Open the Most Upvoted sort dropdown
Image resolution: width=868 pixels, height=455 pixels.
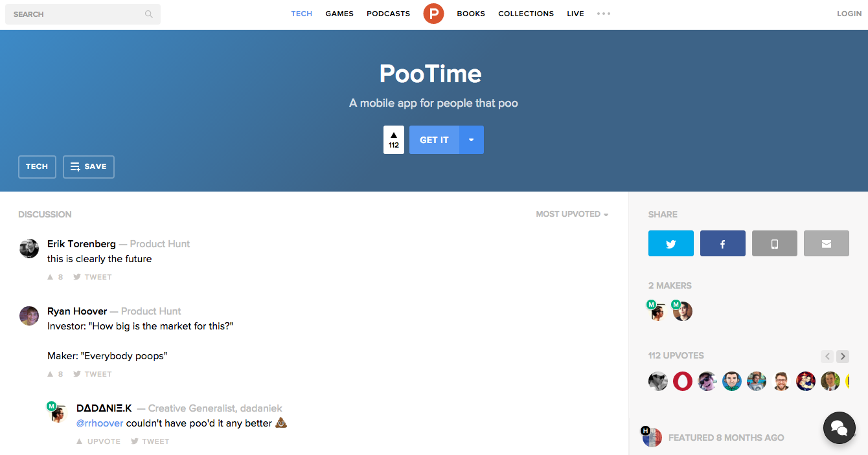(572, 214)
